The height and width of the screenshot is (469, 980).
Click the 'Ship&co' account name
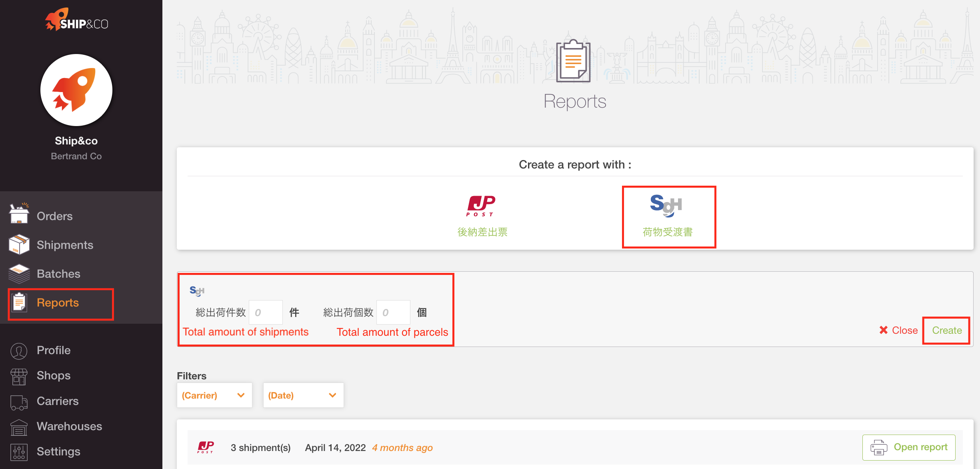coord(76,141)
